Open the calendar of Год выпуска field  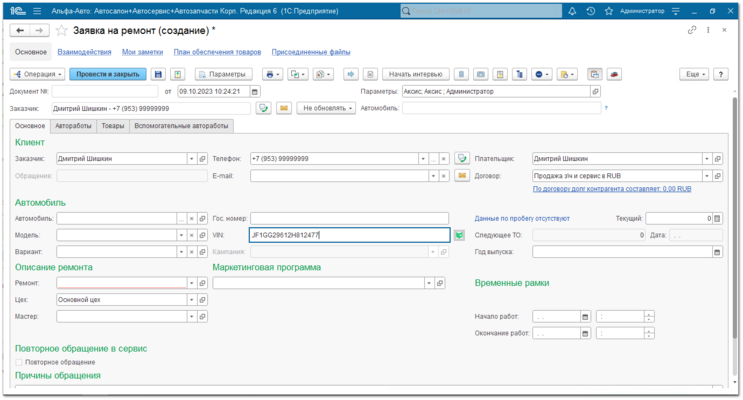[717, 252]
